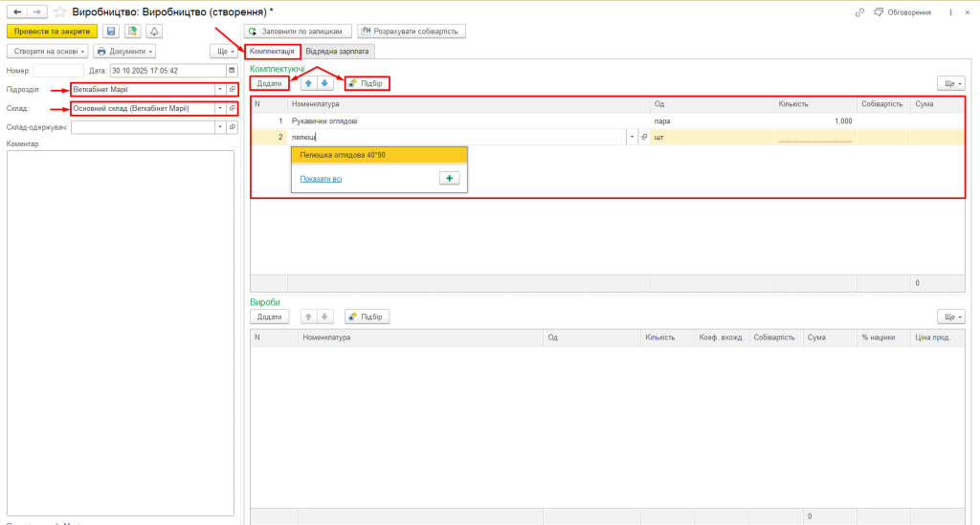Screen dimensions: 980x525
Task: Click the save (floppy disk) icon
Action: pos(111,31)
